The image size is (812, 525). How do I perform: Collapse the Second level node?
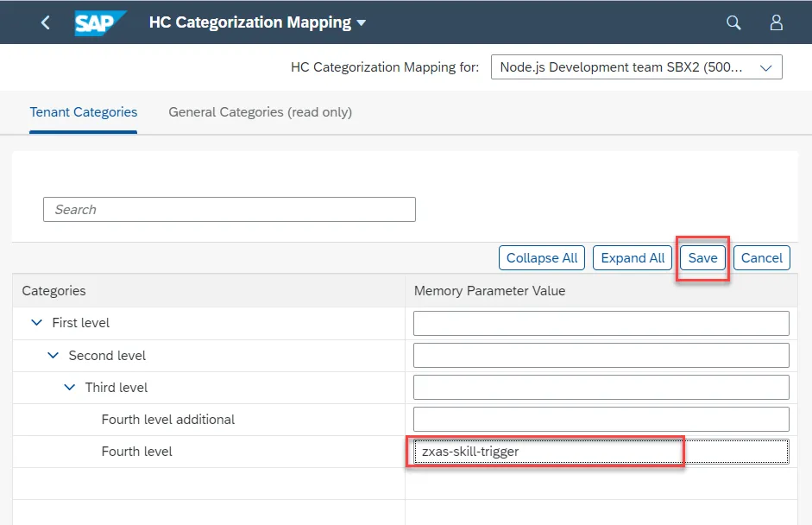(53, 355)
